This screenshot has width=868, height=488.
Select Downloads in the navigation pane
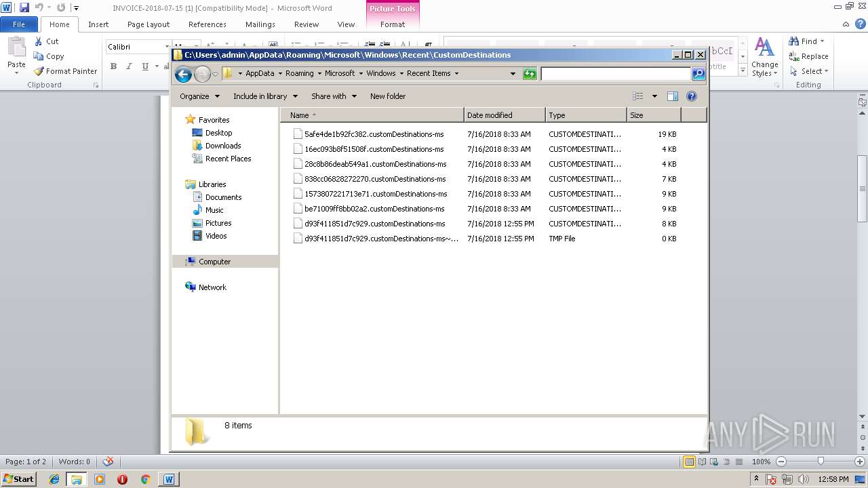[x=223, y=146]
